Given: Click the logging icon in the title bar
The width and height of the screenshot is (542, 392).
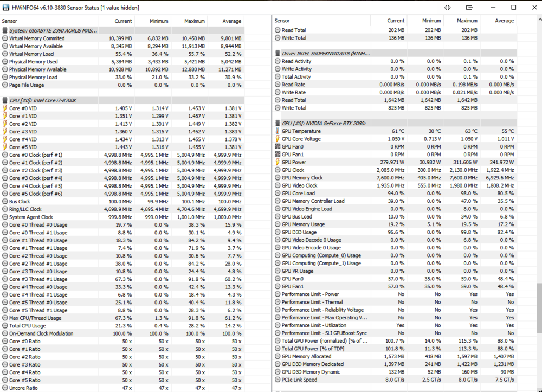Looking at the screenshot, I should tap(469, 7).
